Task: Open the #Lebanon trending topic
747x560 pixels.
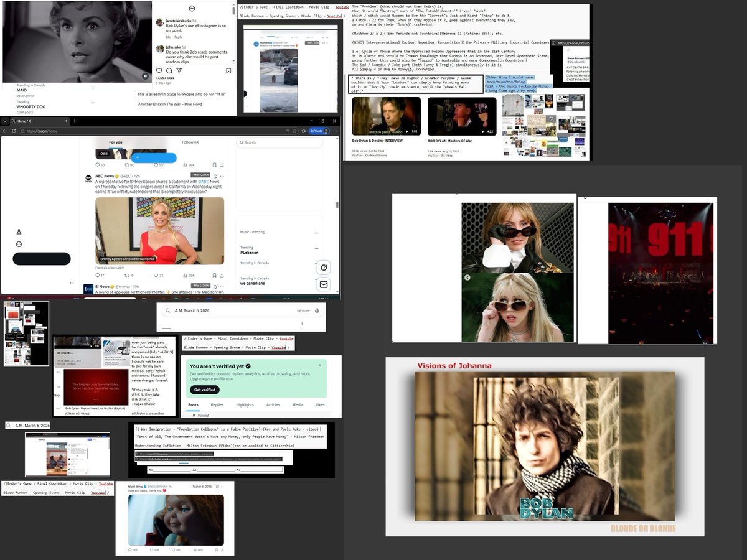Action: 249,253
